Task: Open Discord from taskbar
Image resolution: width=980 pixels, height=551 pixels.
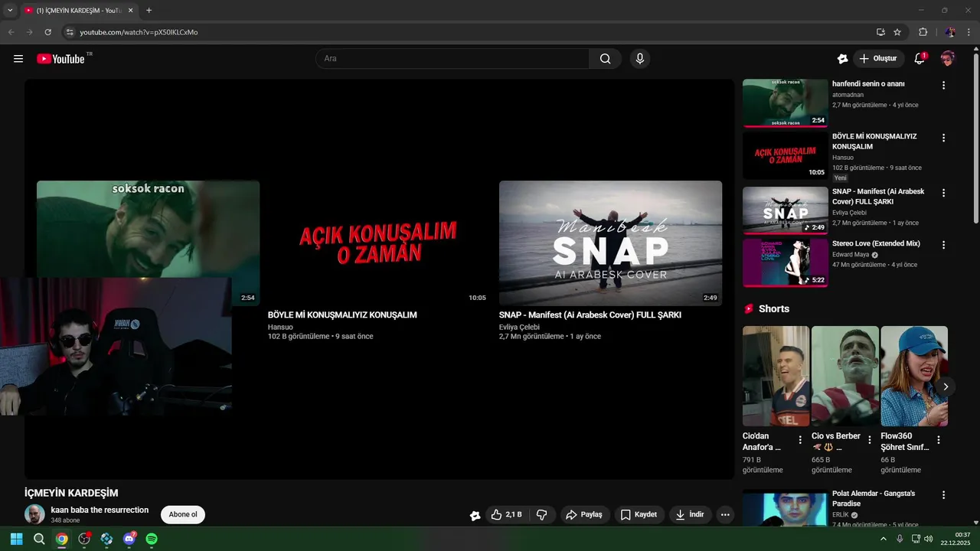Action: click(129, 539)
